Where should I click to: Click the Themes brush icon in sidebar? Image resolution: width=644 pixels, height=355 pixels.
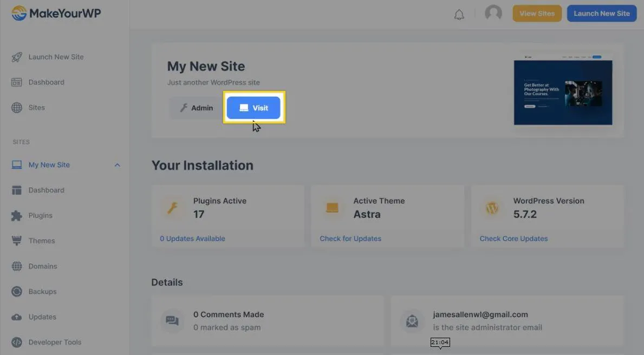17,241
